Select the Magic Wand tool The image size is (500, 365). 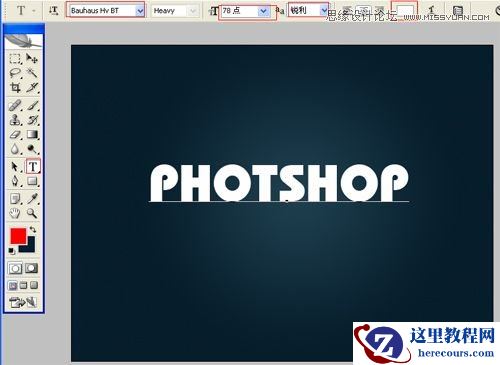32,73
